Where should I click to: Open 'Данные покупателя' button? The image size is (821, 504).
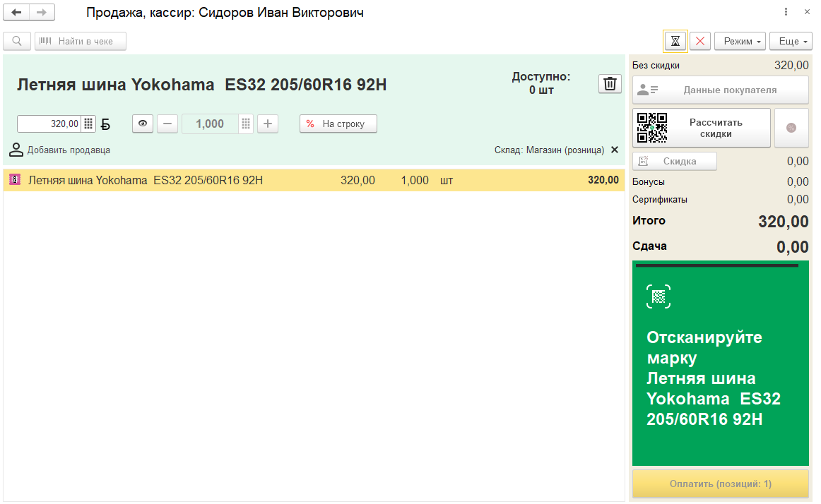coord(721,90)
